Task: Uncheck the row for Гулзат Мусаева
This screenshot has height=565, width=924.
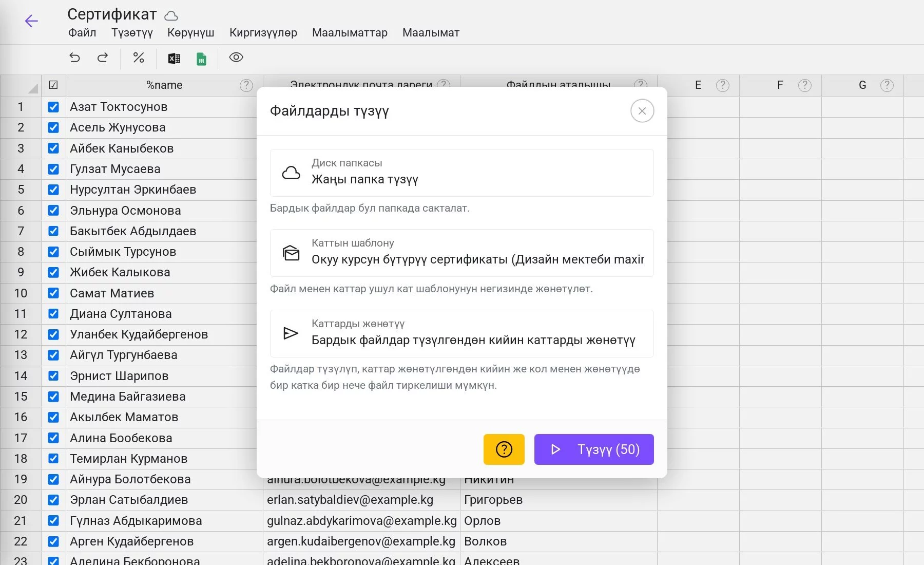Action: tap(53, 169)
